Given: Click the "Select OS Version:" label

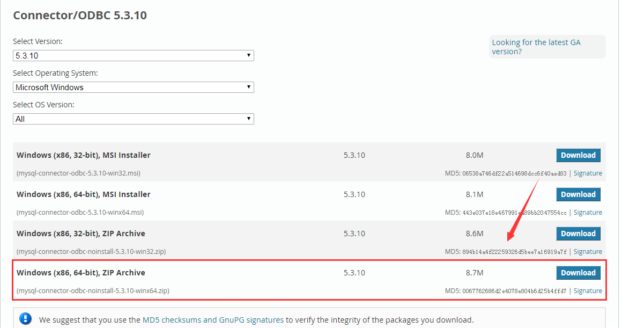Looking at the screenshot, I should tap(43, 105).
